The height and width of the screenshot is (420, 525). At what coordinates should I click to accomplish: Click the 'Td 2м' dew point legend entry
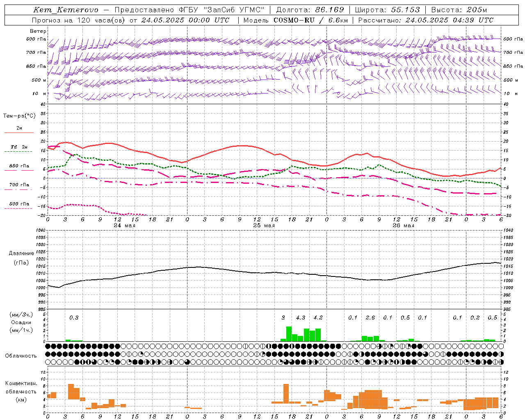(19, 147)
